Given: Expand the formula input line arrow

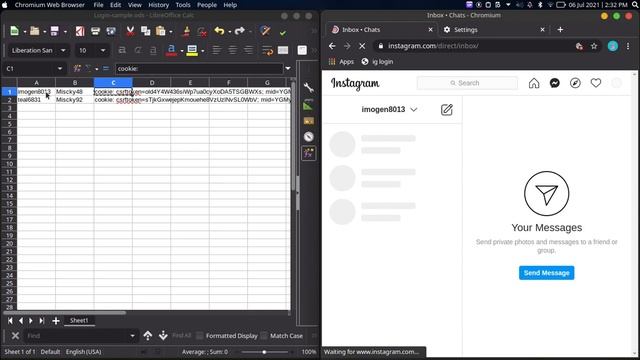Looking at the screenshot, I should pyautogui.click(x=288, y=69).
